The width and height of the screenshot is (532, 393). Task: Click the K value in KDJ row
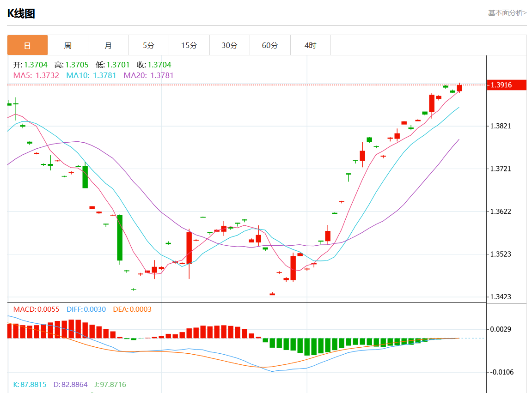(x=29, y=384)
